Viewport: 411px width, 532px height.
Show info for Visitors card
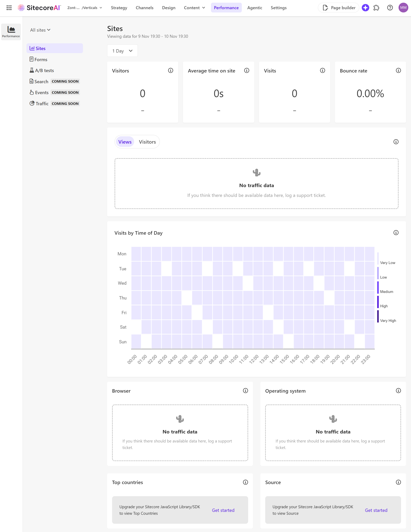pos(171,71)
